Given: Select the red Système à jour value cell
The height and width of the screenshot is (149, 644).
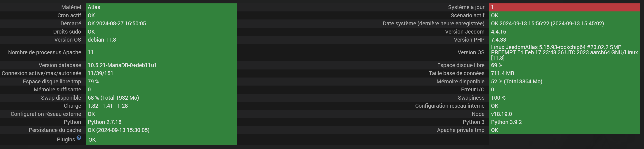Looking at the screenshot, I should coord(564,7).
